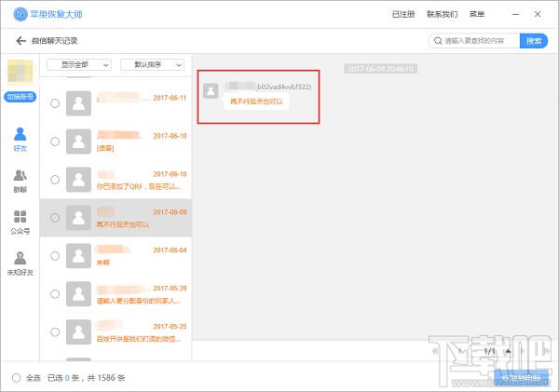Click the 苹果恢复大师 app logo
This screenshot has width=559, height=392.
[20, 14]
